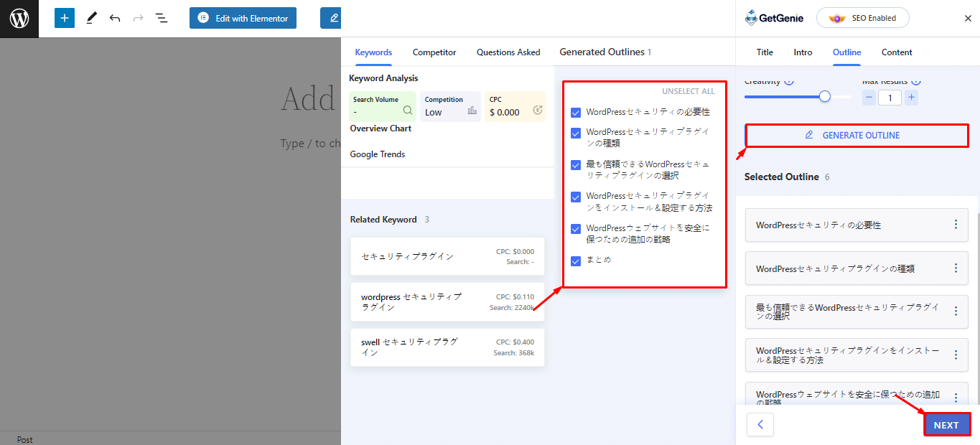Open three-dot menu for 最も信頼できる outline item
The image size is (980, 445).
(956, 311)
